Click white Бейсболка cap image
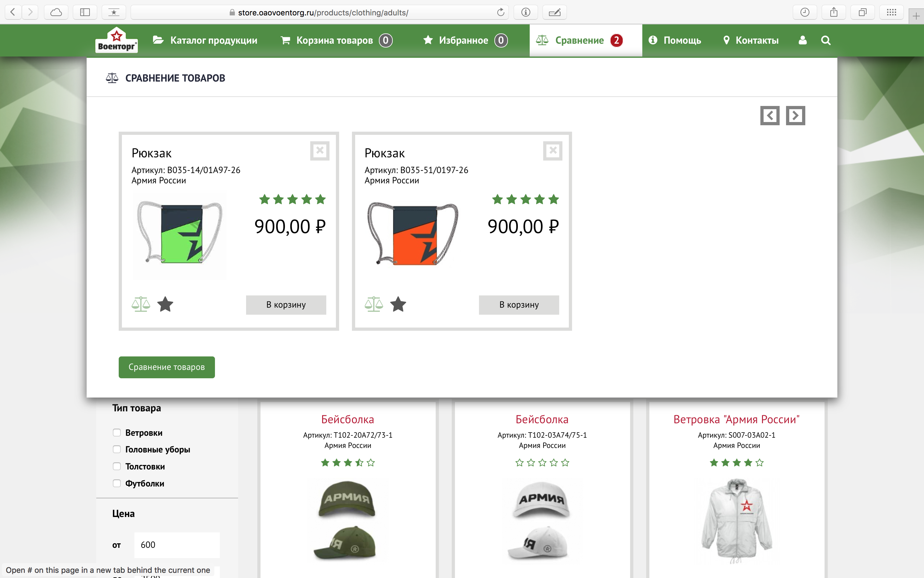Image resolution: width=924 pixels, height=578 pixels. coord(540,520)
